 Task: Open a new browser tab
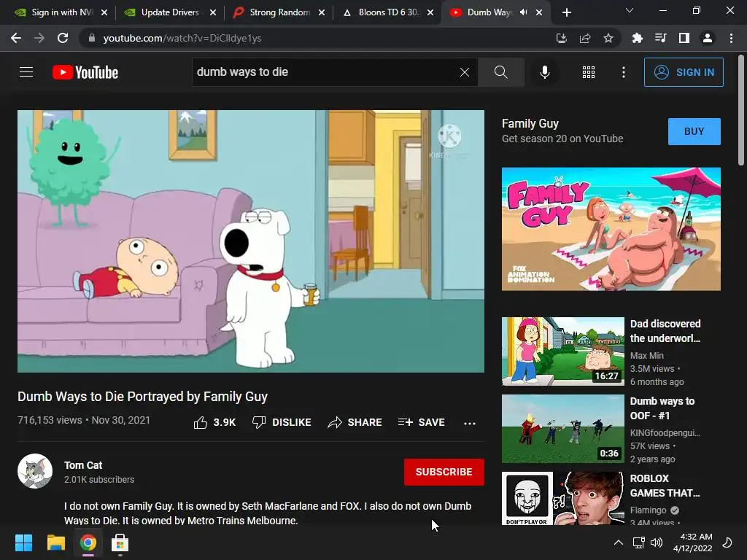point(567,12)
